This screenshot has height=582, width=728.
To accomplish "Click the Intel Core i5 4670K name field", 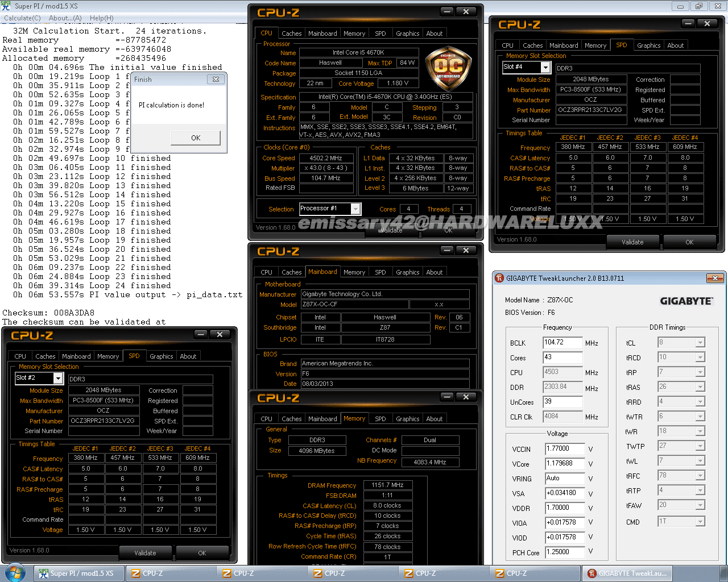I will pyautogui.click(x=358, y=52).
